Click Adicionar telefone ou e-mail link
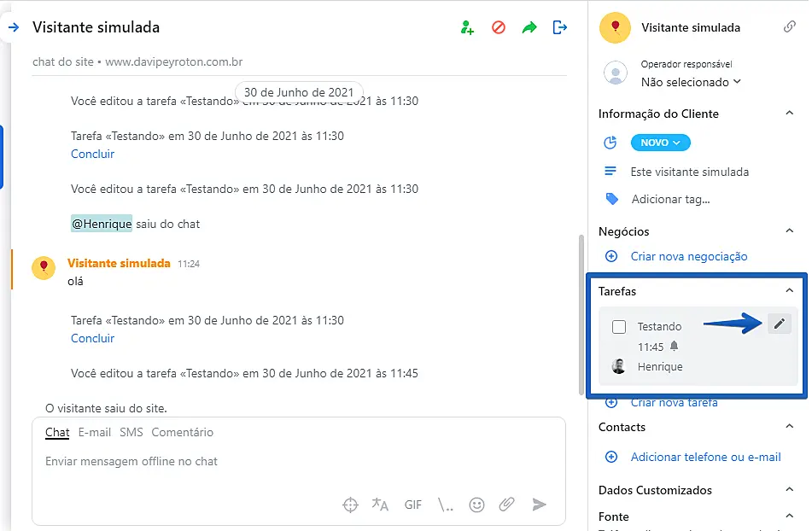This screenshot has width=812, height=531. 705,457
